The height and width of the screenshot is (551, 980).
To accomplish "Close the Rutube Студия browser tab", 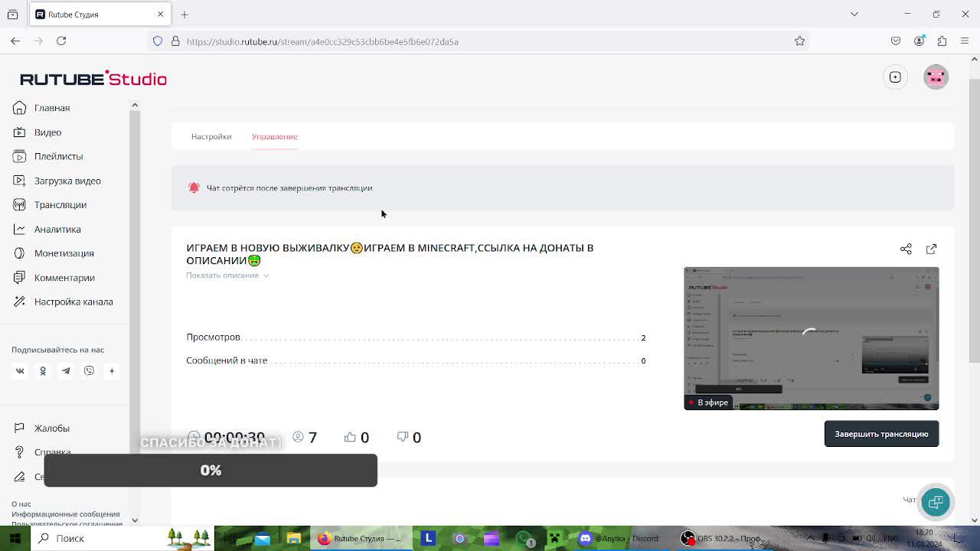I will click(160, 14).
